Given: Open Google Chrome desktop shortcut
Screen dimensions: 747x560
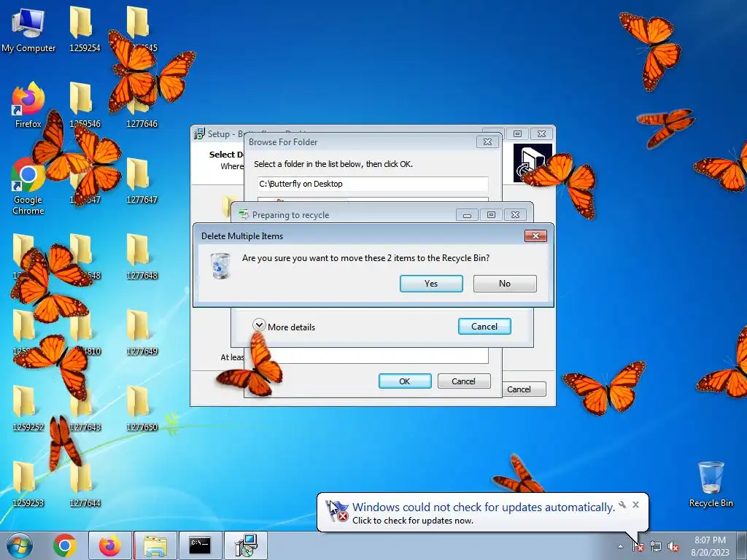Looking at the screenshot, I should click(28, 187).
